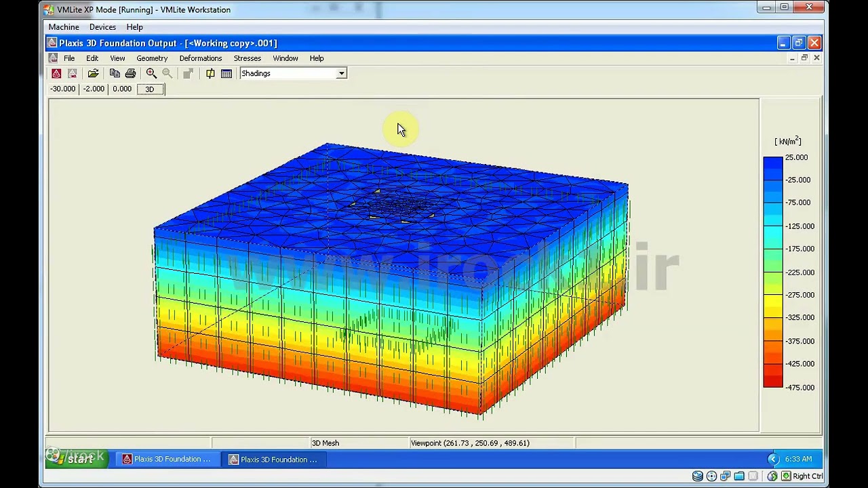
Task: Click the Right Ctrl host key label
Action: point(807,476)
